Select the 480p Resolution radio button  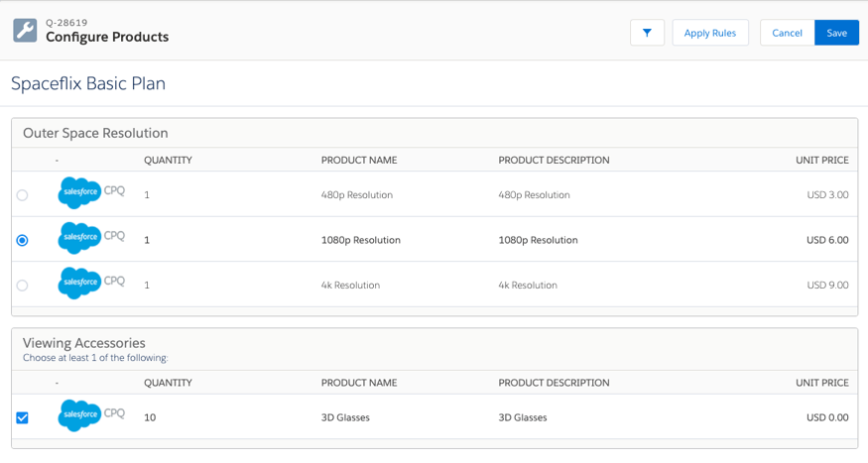22,195
